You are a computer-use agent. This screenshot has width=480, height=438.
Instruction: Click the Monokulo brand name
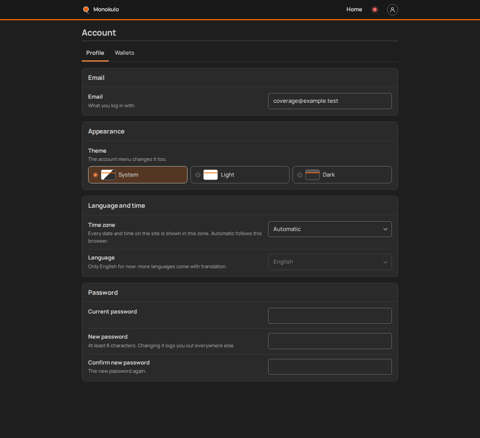106,9
